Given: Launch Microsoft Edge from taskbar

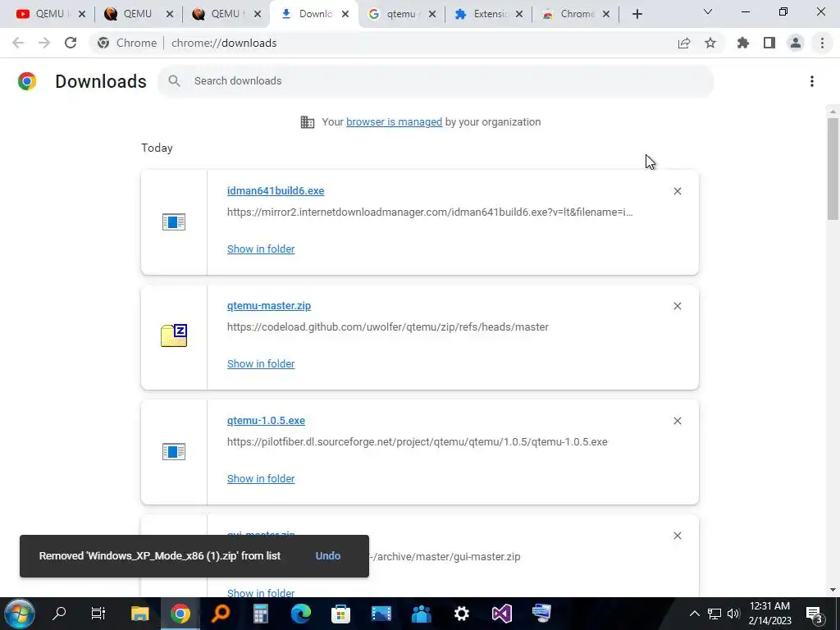Looking at the screenshot, I should 300,614.
